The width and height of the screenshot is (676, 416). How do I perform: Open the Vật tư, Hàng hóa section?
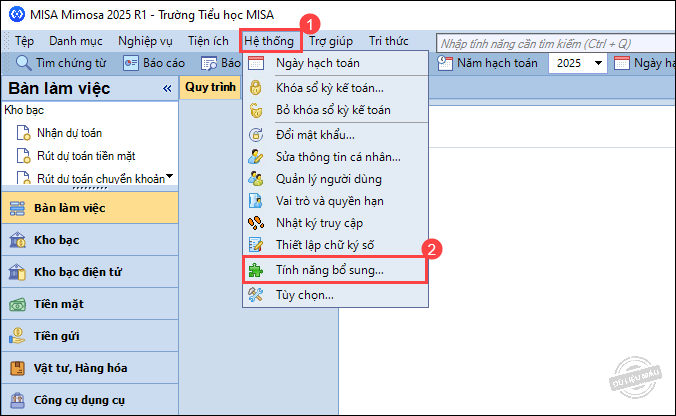90,368
